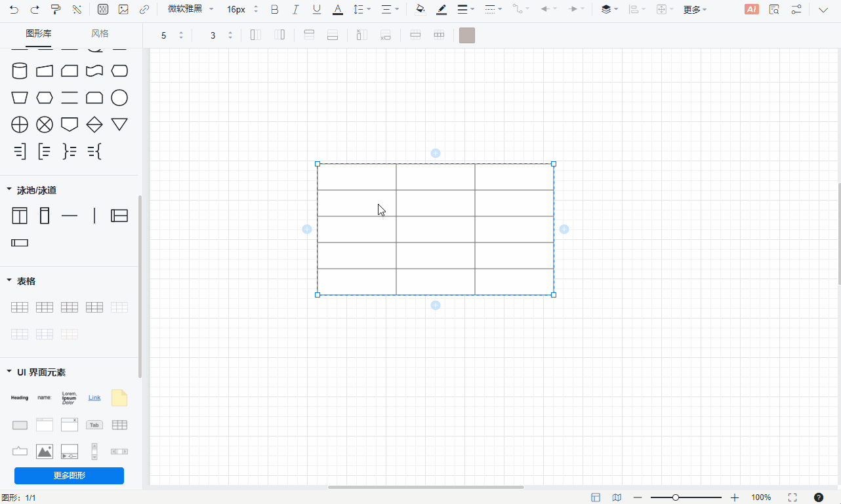Pick the inverted triangle shape

pyautogui.click(x=119, y=124)
